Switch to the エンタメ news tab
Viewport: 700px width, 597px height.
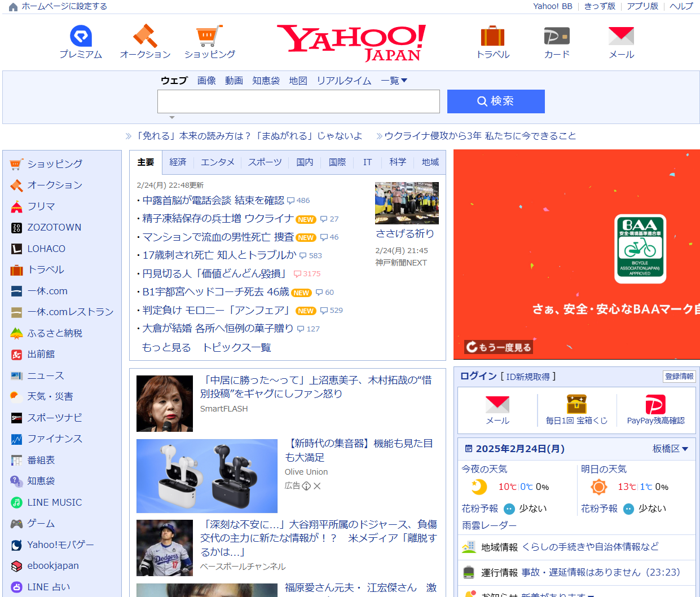point(218,162)
